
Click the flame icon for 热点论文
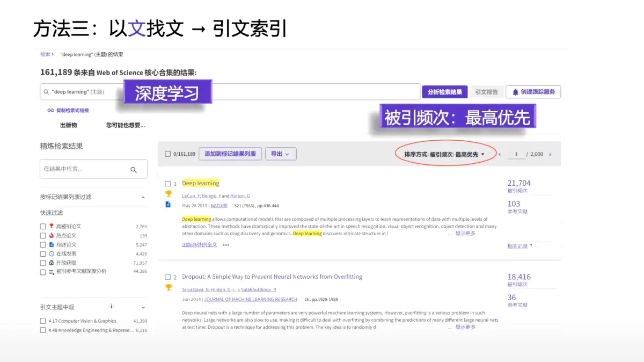(x=52, y=235)
